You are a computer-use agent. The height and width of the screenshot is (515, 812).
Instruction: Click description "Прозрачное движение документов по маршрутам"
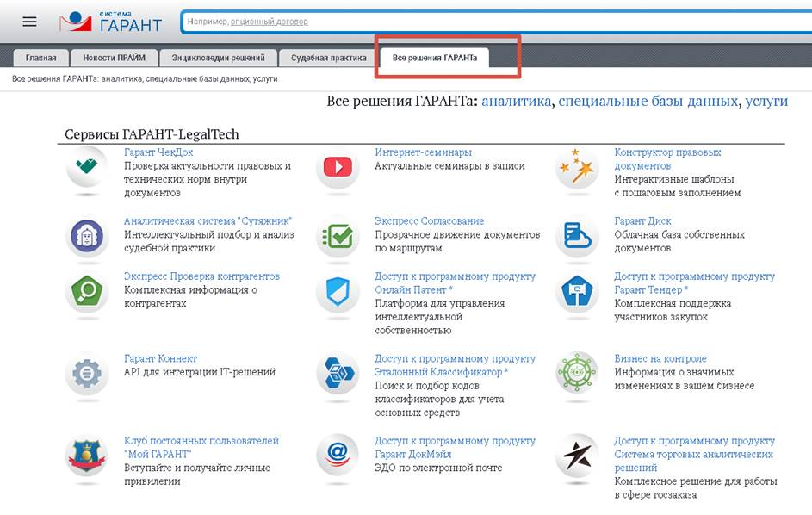coord(457,241)
